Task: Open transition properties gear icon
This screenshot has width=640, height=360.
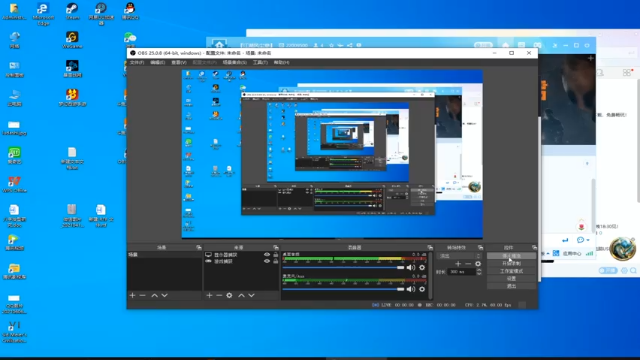Action: click(478, 264)
